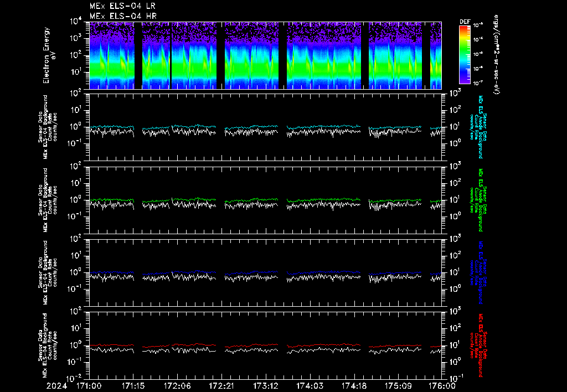Click the DEF color scale bar
The height and width of the screenshot is (392, 567).
pyautogui.click(x=464, y=54)
